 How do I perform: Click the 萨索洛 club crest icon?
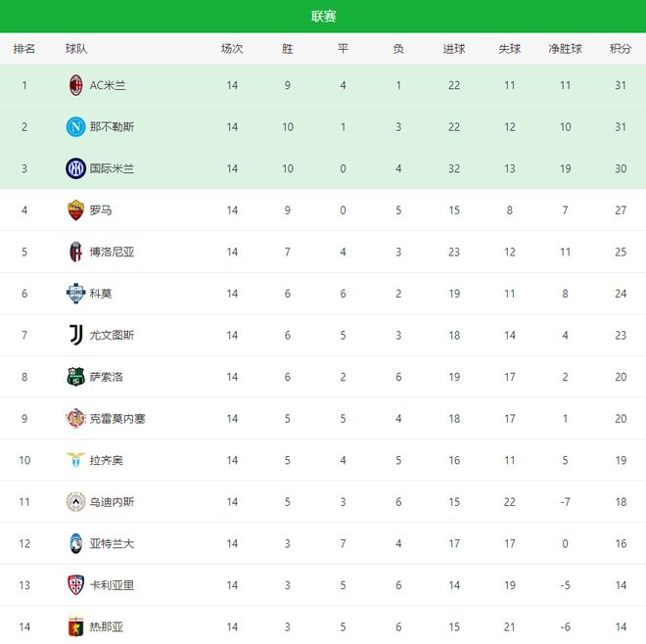75,377
